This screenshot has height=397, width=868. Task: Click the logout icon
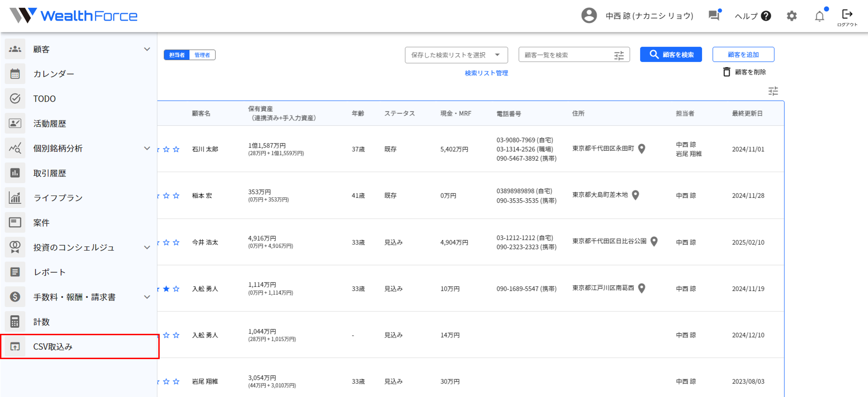pos(847,14)
